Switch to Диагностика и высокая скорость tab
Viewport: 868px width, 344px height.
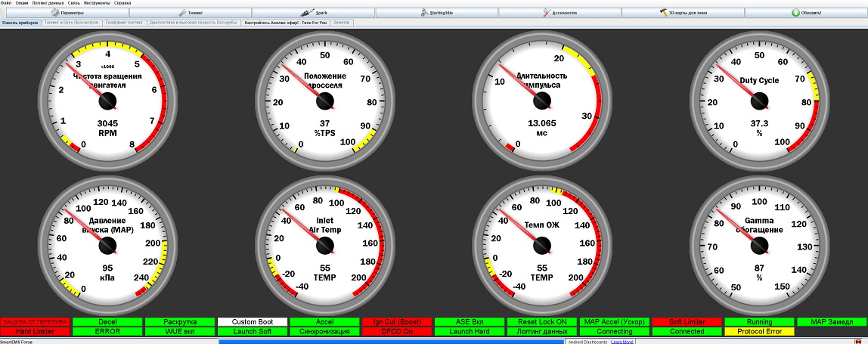tap(194, 23)
